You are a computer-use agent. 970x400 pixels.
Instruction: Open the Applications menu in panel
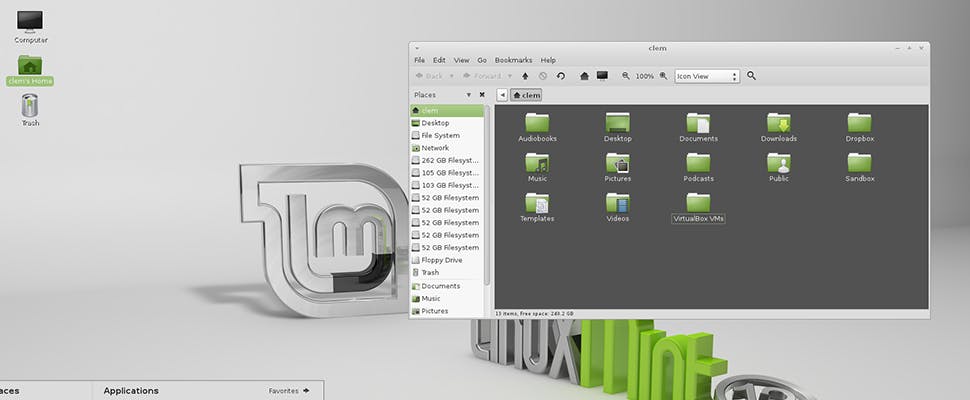pyautogui.click(x=131, y=391)
